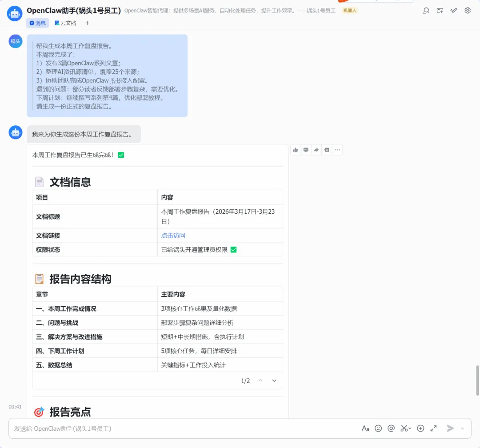This screenshot has height=448, width=480.
Task: Expand the message editor
Action: click(433, 428)
